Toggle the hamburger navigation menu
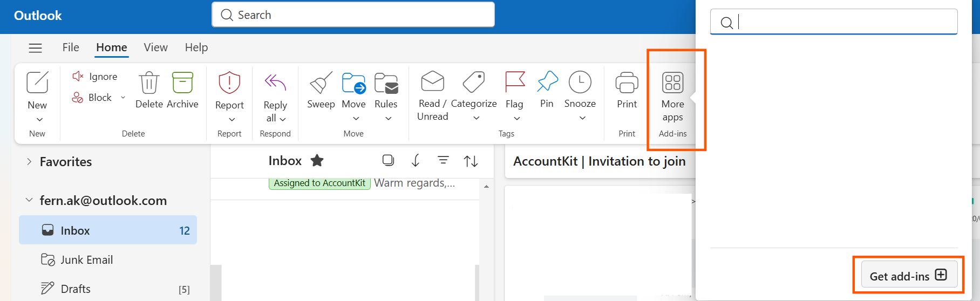980x301 pixels. tap(36, 48)
